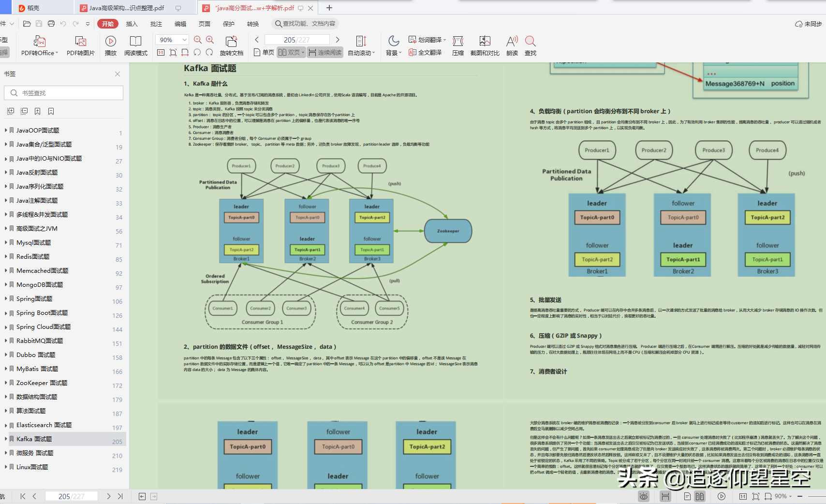This screenshot has width=826, height=504.
Task: Click the add bookmark icon in sidebar
Action: 38,111
